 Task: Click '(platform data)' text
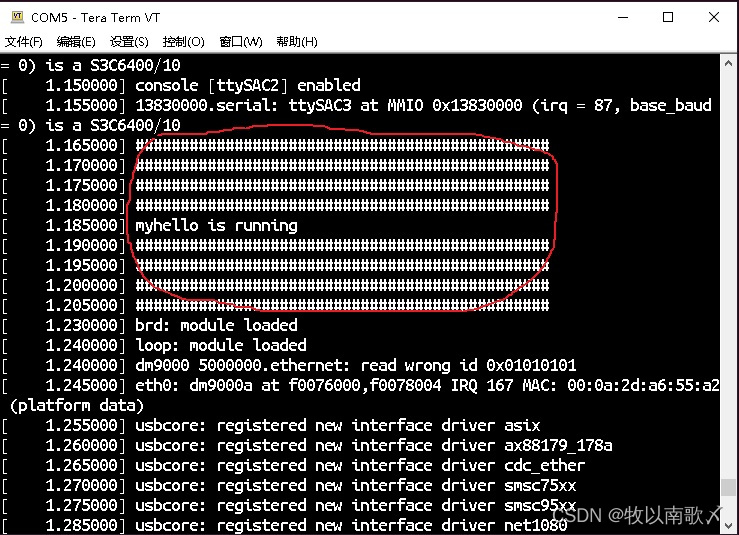pyautogui.click(x=76, y=405)
